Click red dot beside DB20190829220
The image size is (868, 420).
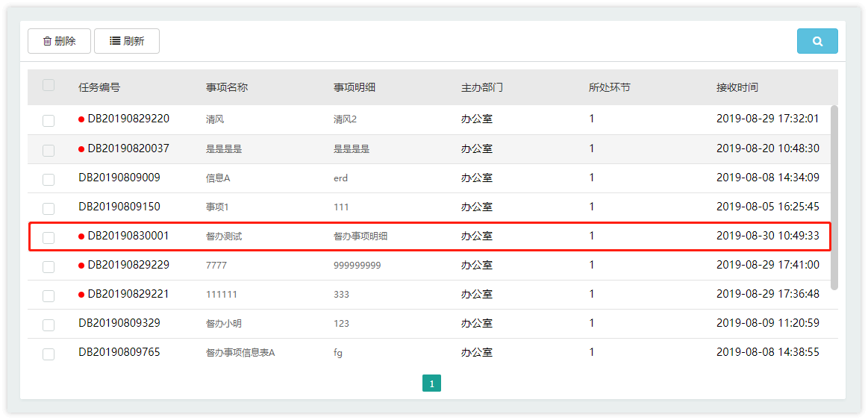point(81,119)
